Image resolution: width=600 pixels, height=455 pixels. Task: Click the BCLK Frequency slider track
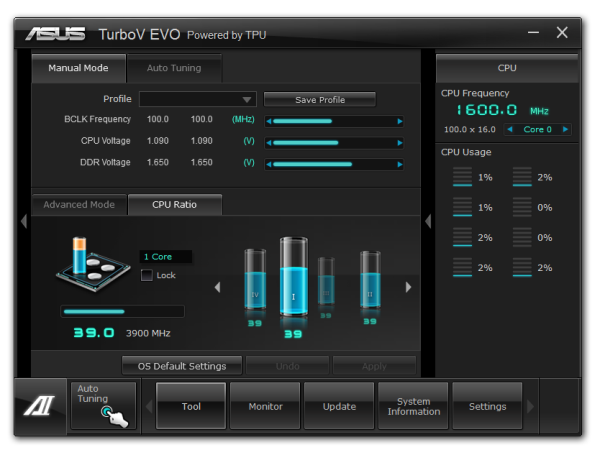(x=334, y=121)
